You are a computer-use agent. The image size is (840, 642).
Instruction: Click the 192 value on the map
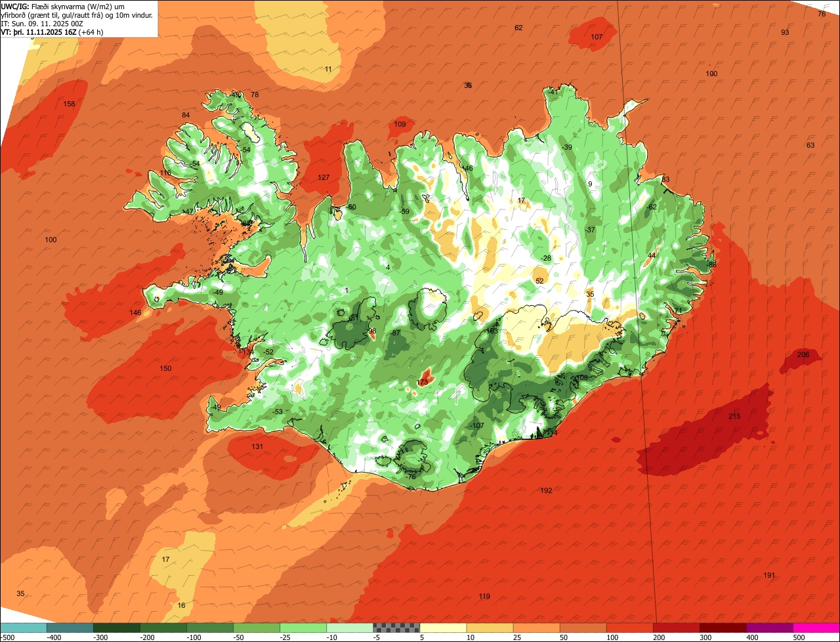546,490
